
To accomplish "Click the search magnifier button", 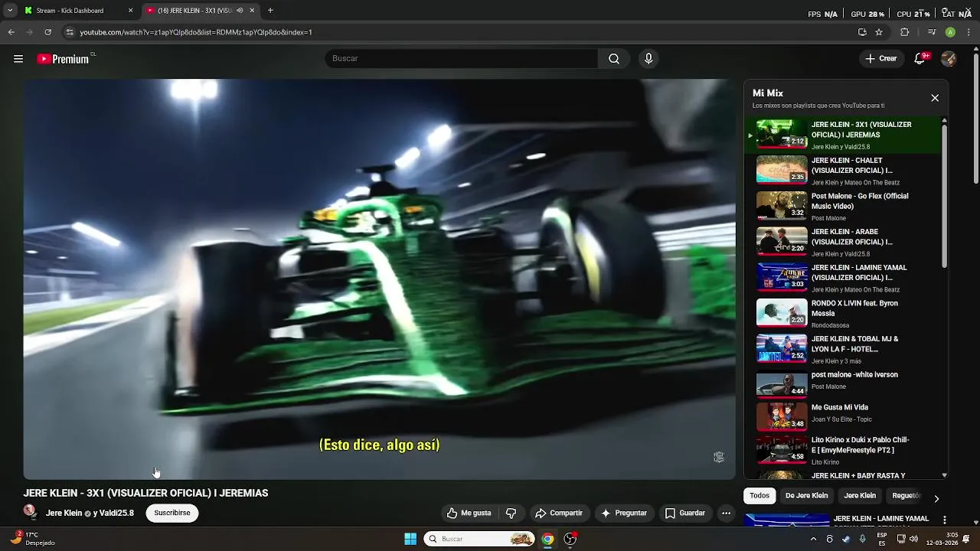I will point(614,59).
